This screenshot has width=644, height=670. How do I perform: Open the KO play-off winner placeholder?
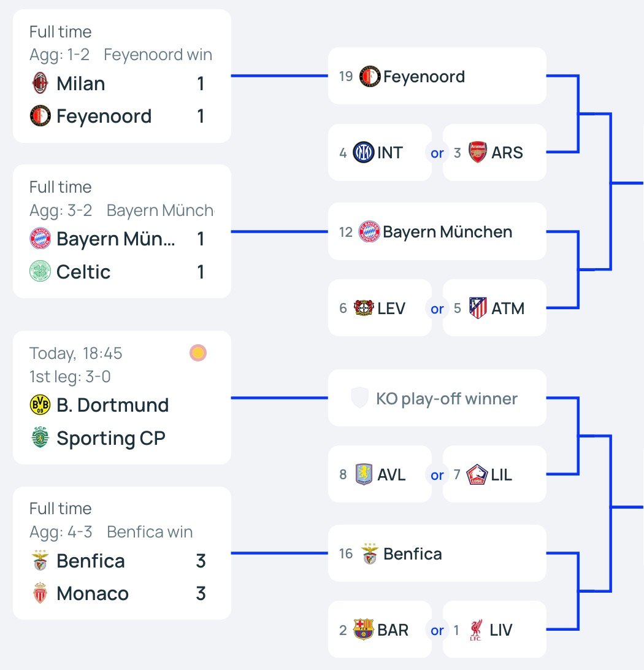[437, 398]
